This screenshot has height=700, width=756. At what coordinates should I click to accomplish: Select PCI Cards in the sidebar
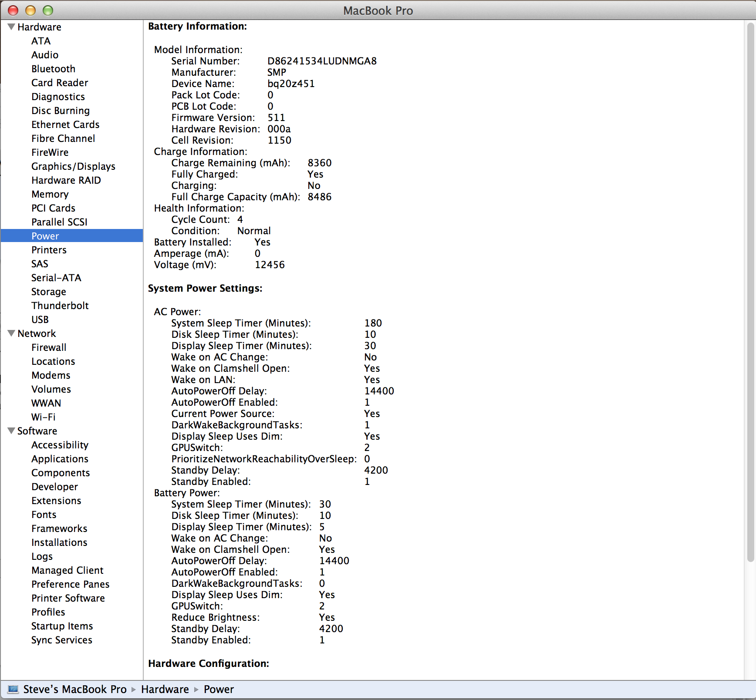click(53, 208)
